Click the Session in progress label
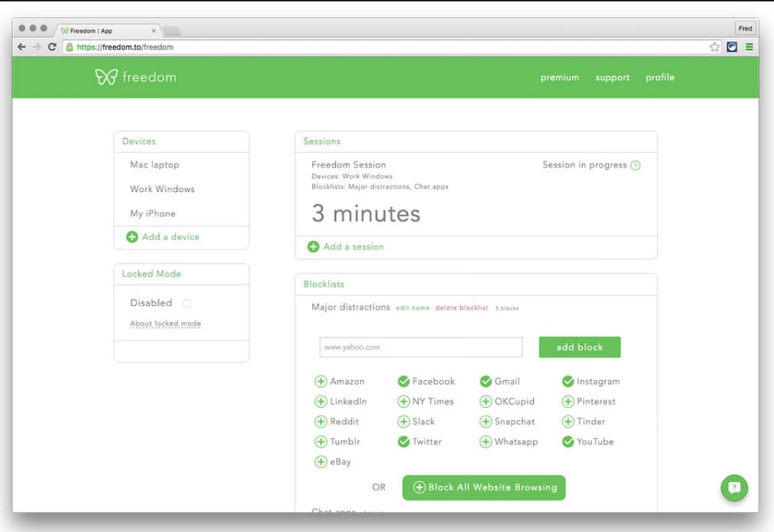The image size is (774, 532). [x=584, y=165]
